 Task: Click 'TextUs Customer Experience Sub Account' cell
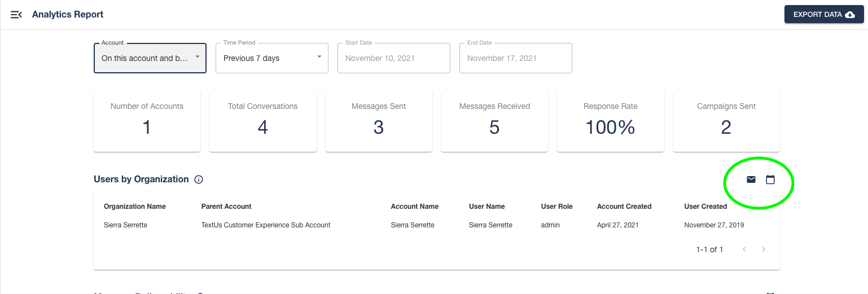(x=266, y=225)
